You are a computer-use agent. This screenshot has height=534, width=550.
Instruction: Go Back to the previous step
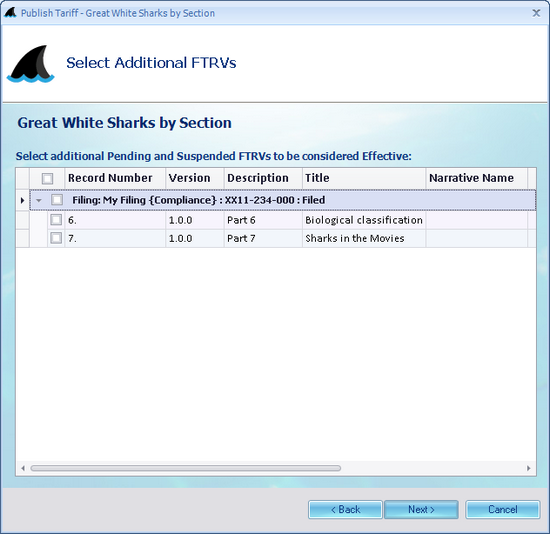pyautogui.click(x=346, y=509)
